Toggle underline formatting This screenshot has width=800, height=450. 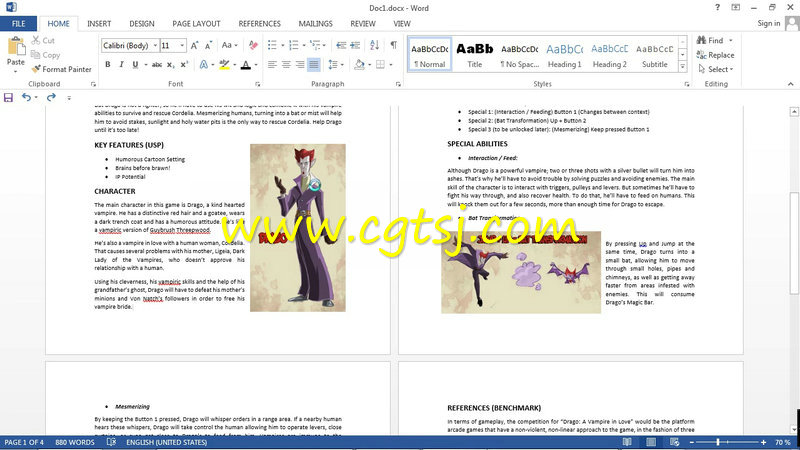point(135,65)
